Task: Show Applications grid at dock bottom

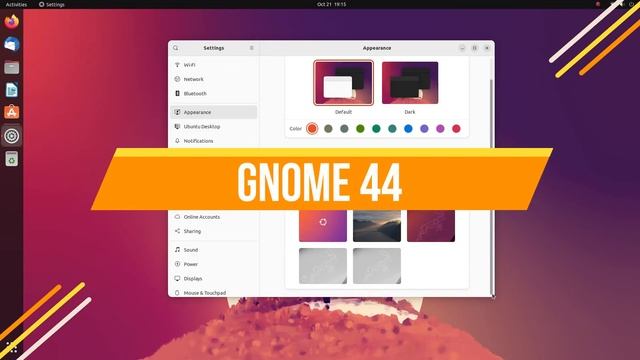Action: coord(11,348)
